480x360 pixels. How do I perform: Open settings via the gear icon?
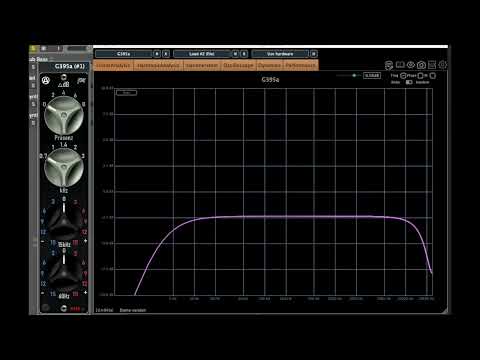pos(443,65)
